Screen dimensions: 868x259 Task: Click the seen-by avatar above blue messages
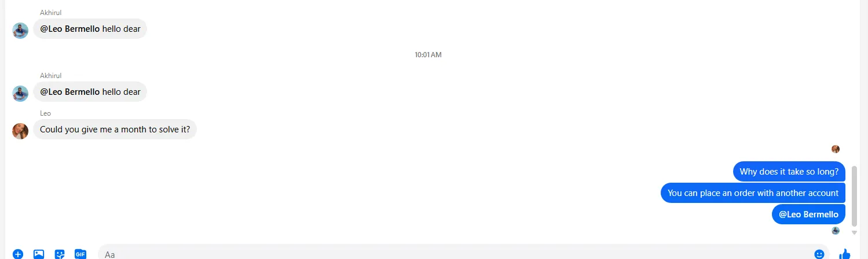836,149
